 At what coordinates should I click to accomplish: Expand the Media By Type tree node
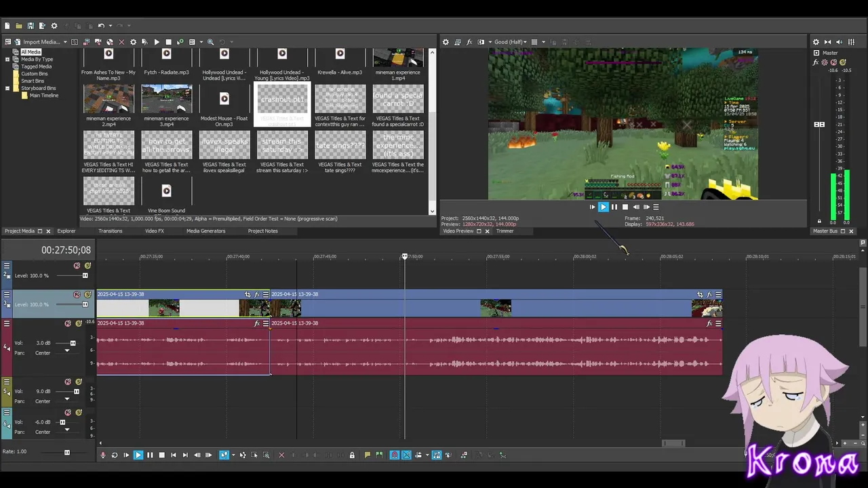click(7, 59)
